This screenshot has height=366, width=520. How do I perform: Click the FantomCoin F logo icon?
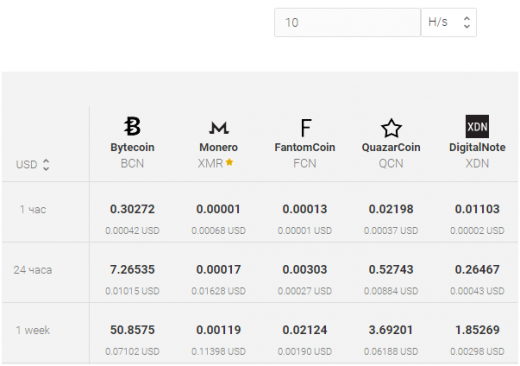click(x=305, y=128)
